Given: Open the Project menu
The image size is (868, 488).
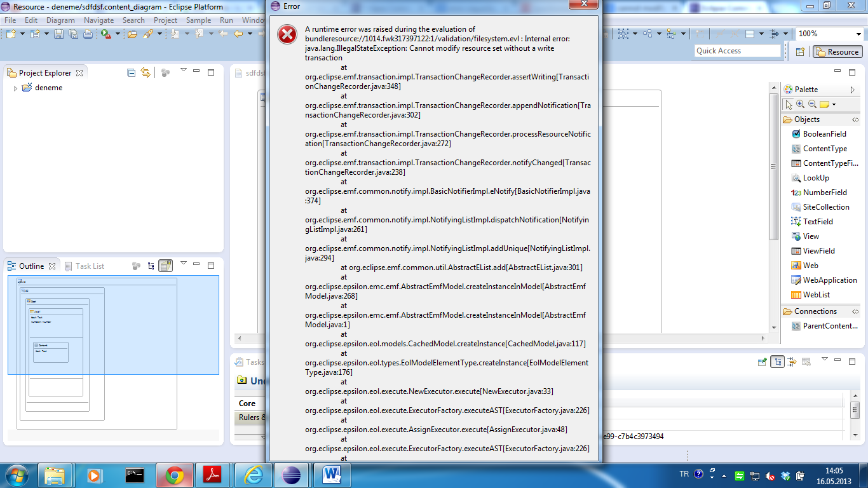Looking at the screenshot, I should pos(165,20).
